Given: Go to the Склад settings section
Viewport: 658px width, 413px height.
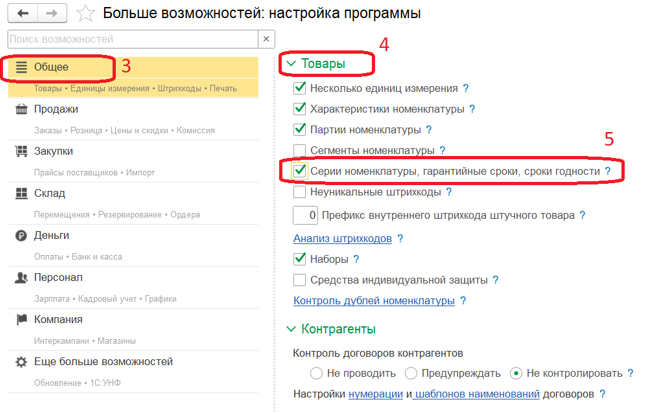Looking at the screenshot, I should [x=50, y=194].
